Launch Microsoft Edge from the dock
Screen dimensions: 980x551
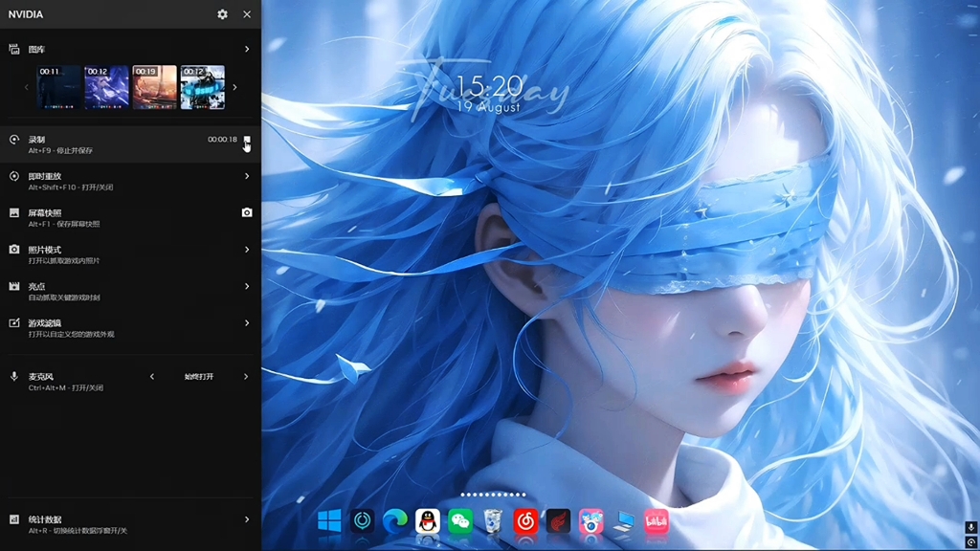(x=395, y=520)
